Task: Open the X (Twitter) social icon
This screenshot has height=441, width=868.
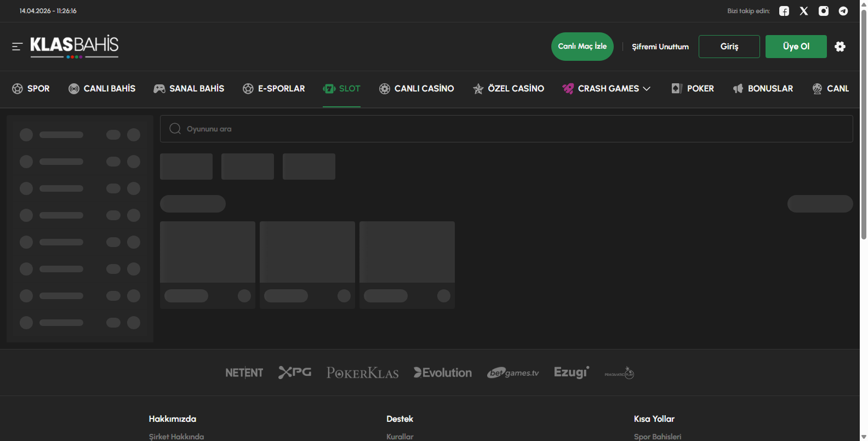Action: [804, 11]
